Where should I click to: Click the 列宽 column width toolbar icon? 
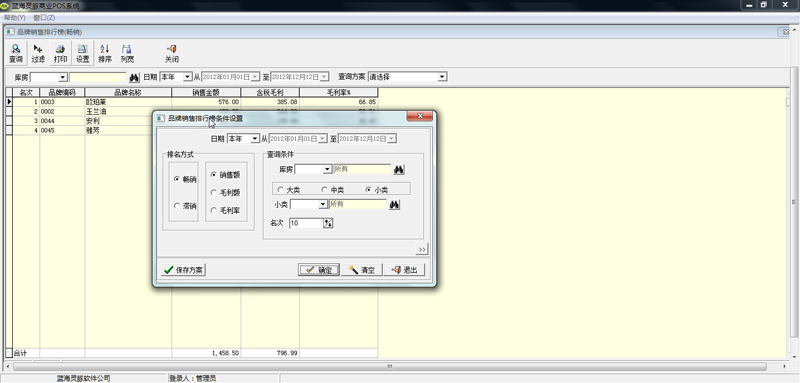pos(127,54)
